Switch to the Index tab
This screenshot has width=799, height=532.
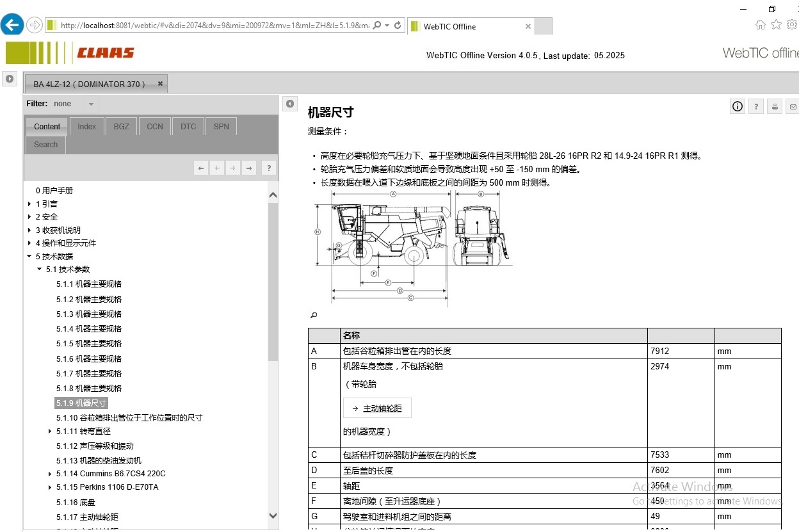point(86,126)
